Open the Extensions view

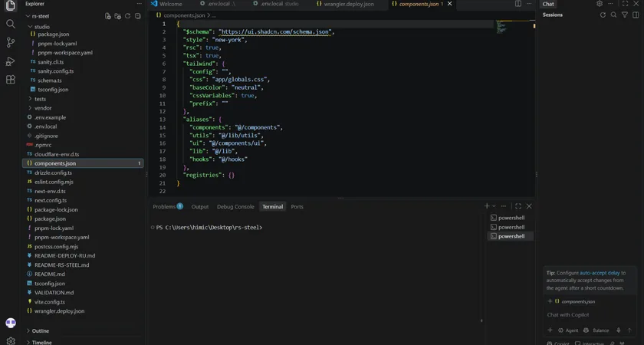[x=11, y=80]
